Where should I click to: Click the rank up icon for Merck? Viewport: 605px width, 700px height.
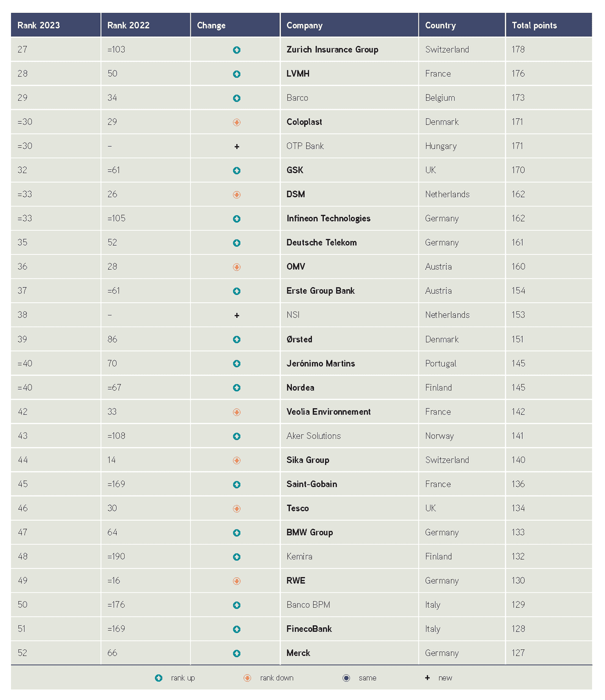tap(237, 654)
